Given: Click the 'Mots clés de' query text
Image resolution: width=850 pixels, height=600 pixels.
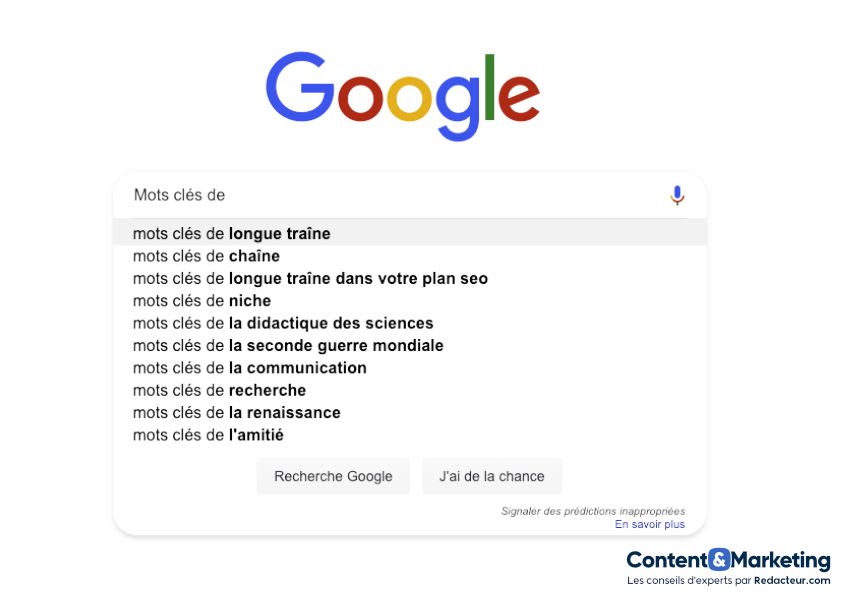Looking at the screenshot, I should coord(168,195).
